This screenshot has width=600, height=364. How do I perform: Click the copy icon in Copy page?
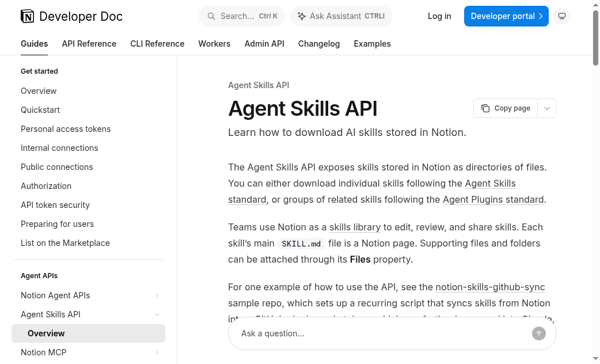[x=485, y=108]
